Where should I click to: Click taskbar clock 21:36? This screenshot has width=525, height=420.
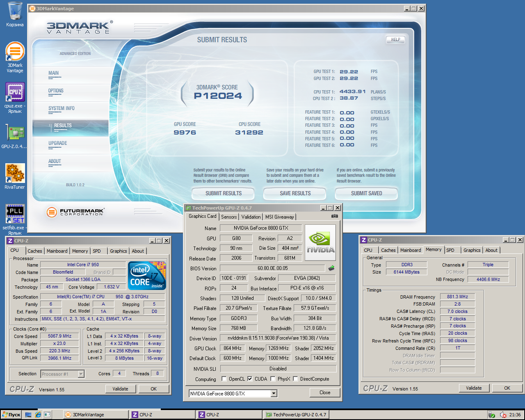(515, 415)
